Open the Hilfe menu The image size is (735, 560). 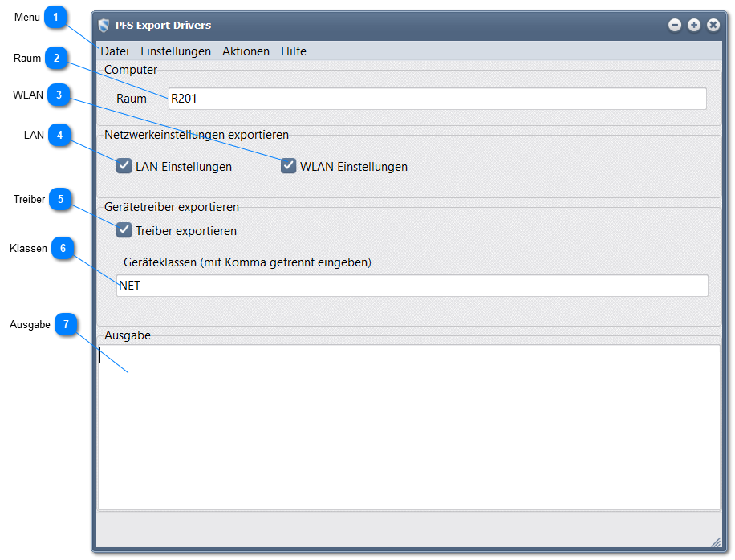(294, 51)
